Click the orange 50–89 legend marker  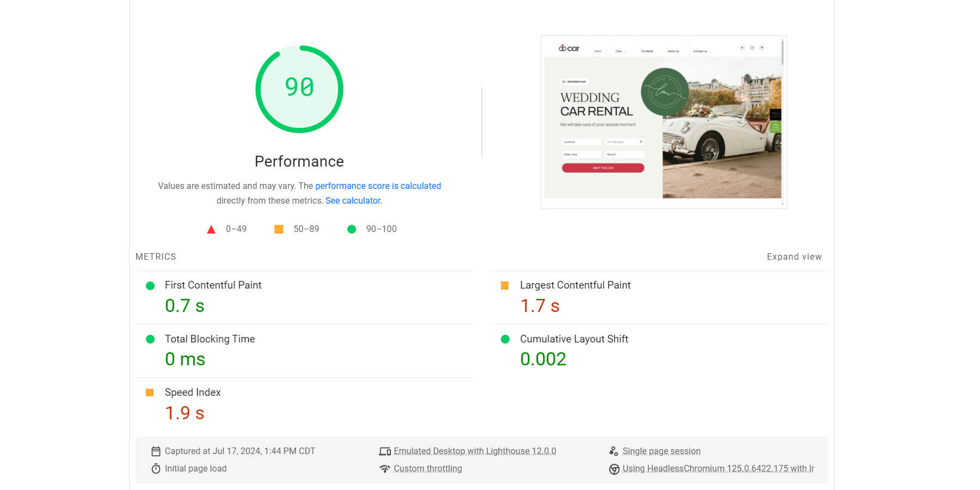click(278, 229)
